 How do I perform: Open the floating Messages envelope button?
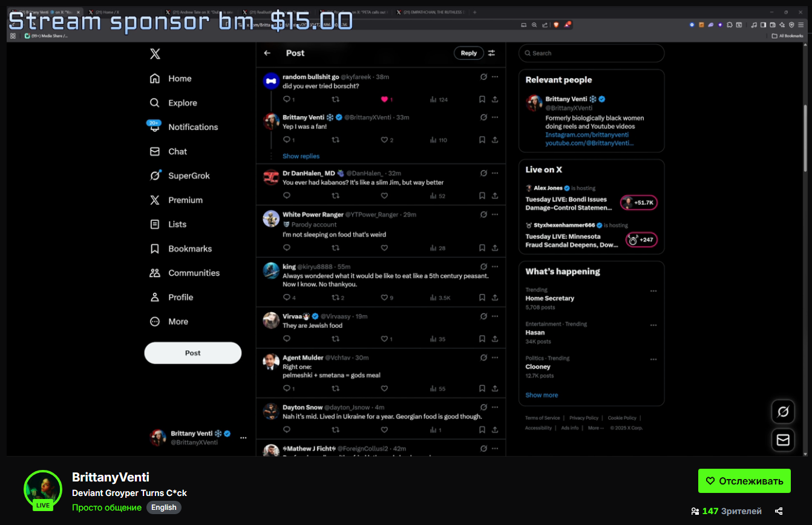pos(783,440)
